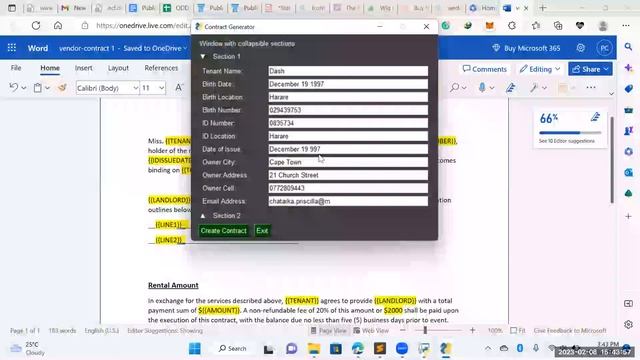Open Edge sidebar search icon
Viewport: 640px width, 360px height.
pyautogui.click(x=629, y=47)
